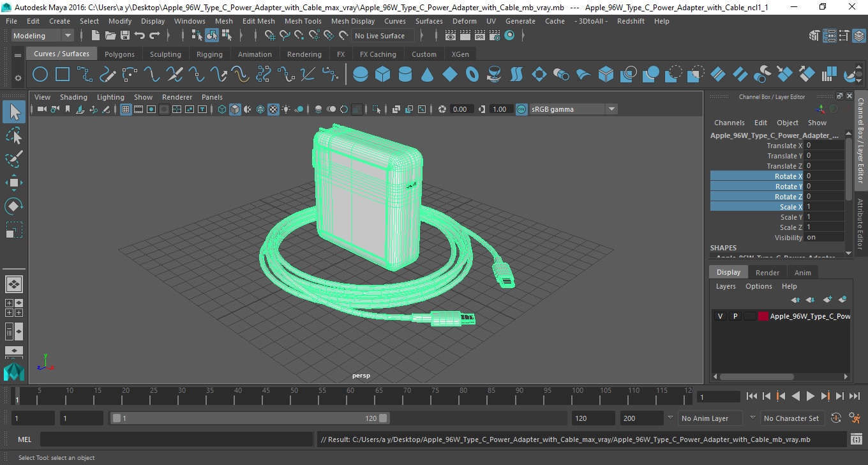Viewport: 868px width, 465px height.
Task: Toggle the auto keyframe button
Action: coord(837,418)
